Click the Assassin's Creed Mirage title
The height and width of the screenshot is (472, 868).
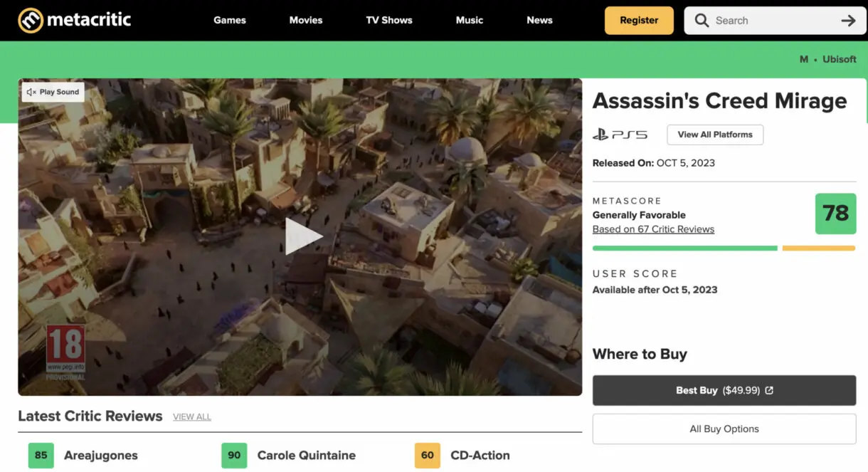pyautogui.click(x=719, y=101)
